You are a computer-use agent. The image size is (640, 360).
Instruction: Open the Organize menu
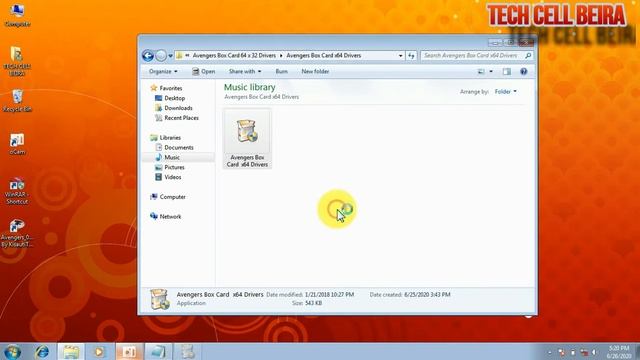coord(163,71)
